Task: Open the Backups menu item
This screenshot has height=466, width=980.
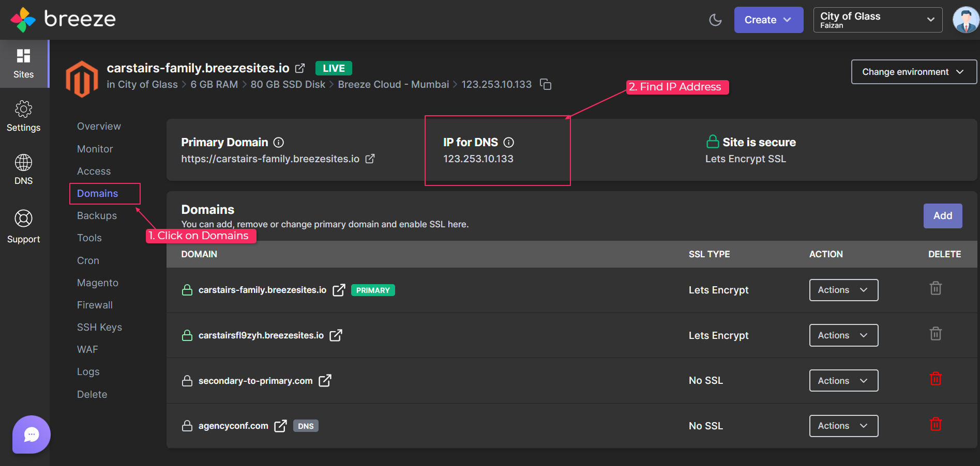Action: pos(97,215)
